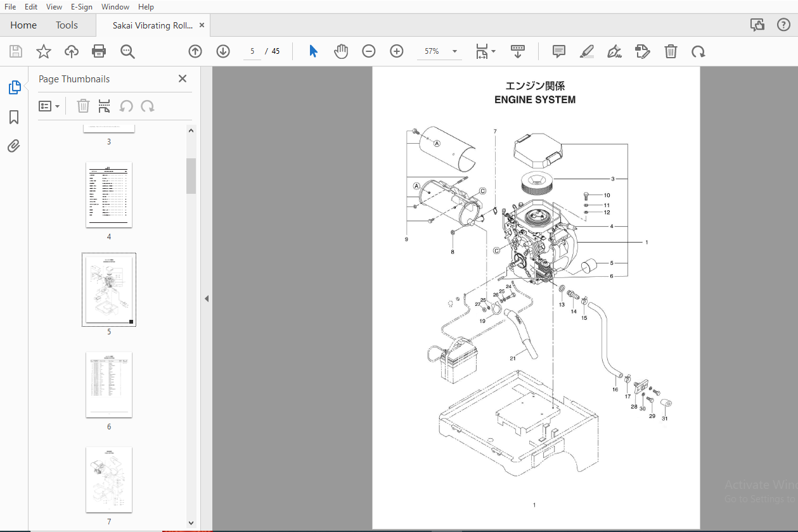Viewport: 798px width, 532px height.
Task: Click the insert pages icon in the thumbnails panel
Action: 105,106
